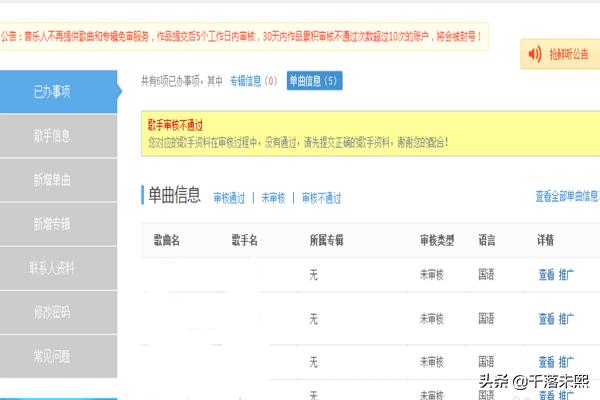600x400 pixels.
Task: Click 推广 in the first song row
Action: (x=566, y=274)
